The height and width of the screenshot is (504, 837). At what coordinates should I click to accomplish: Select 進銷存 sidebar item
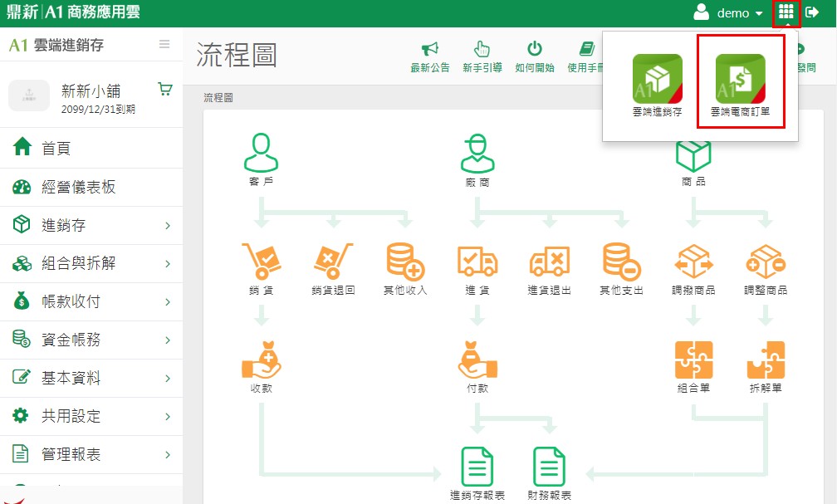(x=91, y=225)
